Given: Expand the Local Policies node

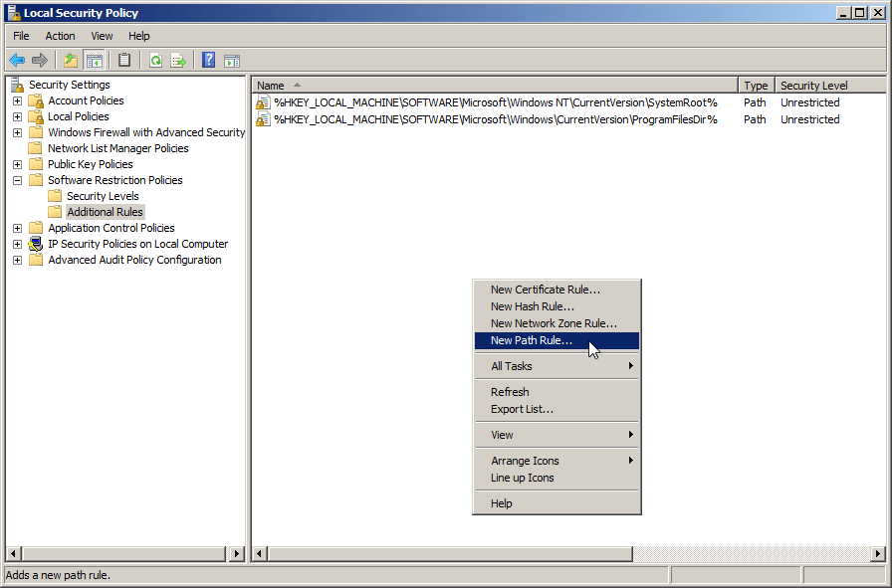Looking at the screenshot, I should [18, 116].
